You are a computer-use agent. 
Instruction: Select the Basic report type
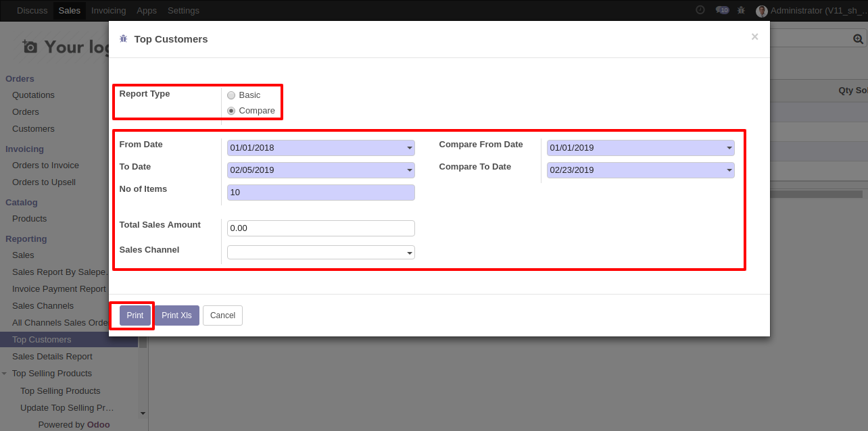[x=231, y=95]
